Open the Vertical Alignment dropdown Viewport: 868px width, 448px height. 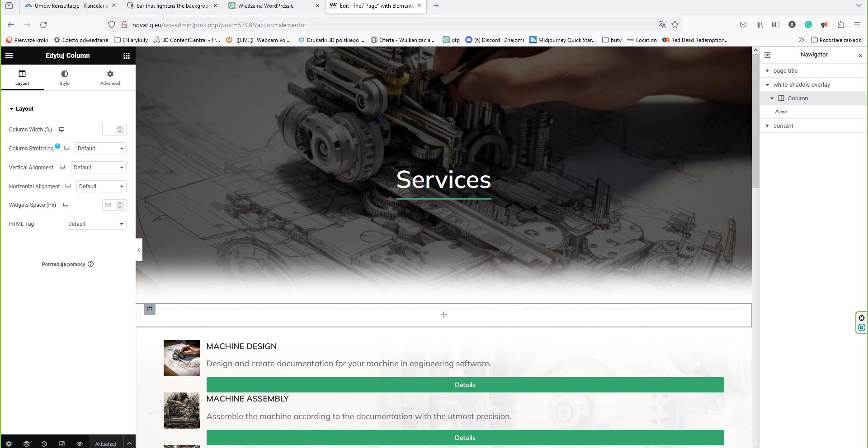pos(99,168)
